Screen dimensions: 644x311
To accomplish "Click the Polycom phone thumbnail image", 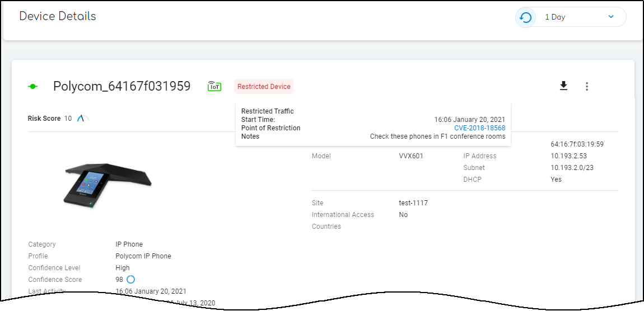I will tap(108, 186).
